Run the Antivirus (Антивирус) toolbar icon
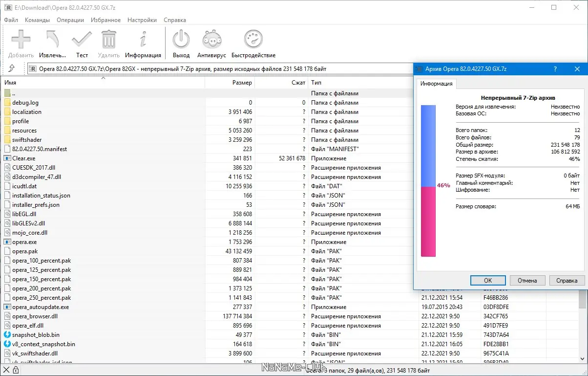Viewport: 588px width, 376px height. pos(212,39)
